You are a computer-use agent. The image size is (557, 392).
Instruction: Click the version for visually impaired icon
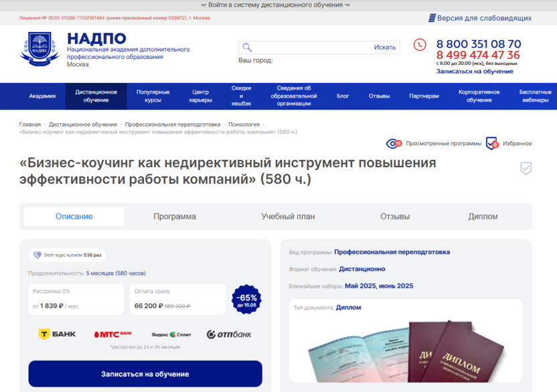(432, 18)
